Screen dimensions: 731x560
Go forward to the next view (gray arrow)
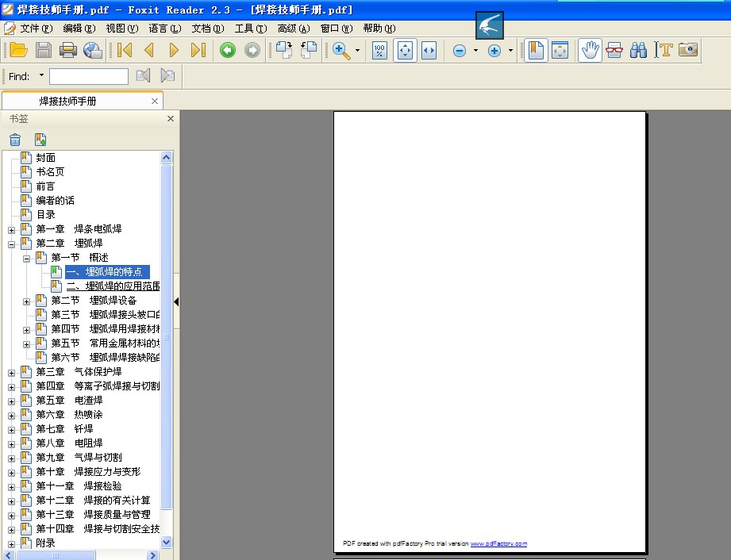(x=252, y=50)
